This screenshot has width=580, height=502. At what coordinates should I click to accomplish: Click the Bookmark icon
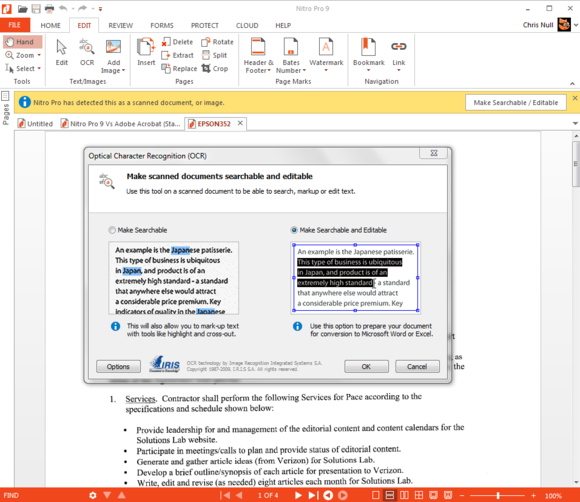(368, 47)
